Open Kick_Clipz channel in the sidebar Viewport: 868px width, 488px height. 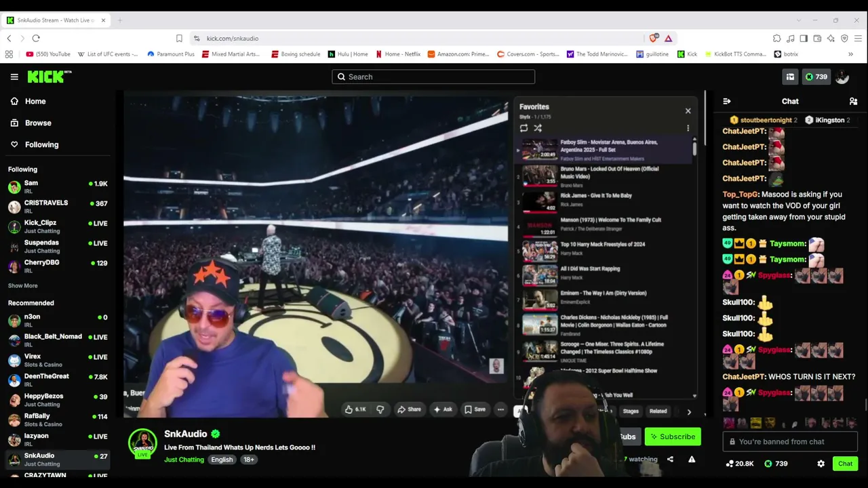coord(58,226)
